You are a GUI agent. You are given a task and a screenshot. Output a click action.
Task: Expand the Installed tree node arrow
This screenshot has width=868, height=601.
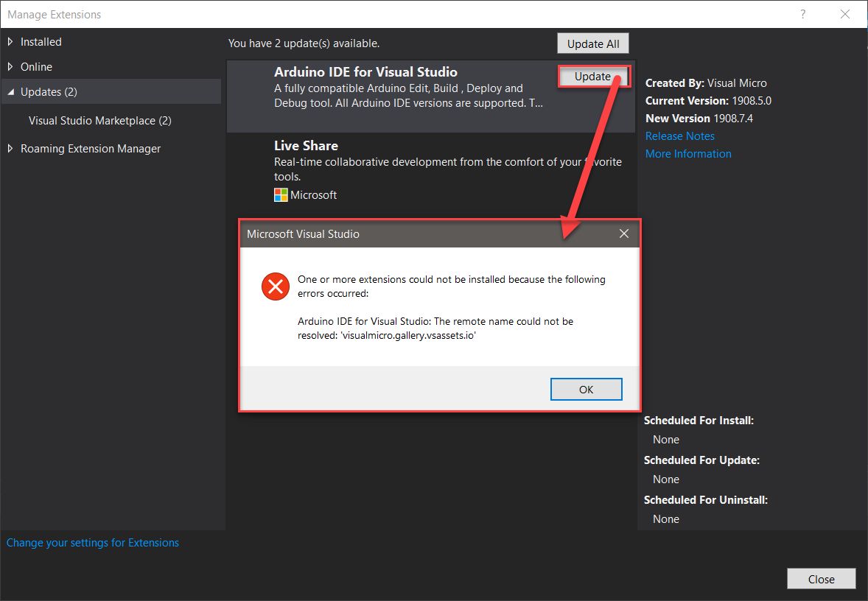(x=10, y=41)
